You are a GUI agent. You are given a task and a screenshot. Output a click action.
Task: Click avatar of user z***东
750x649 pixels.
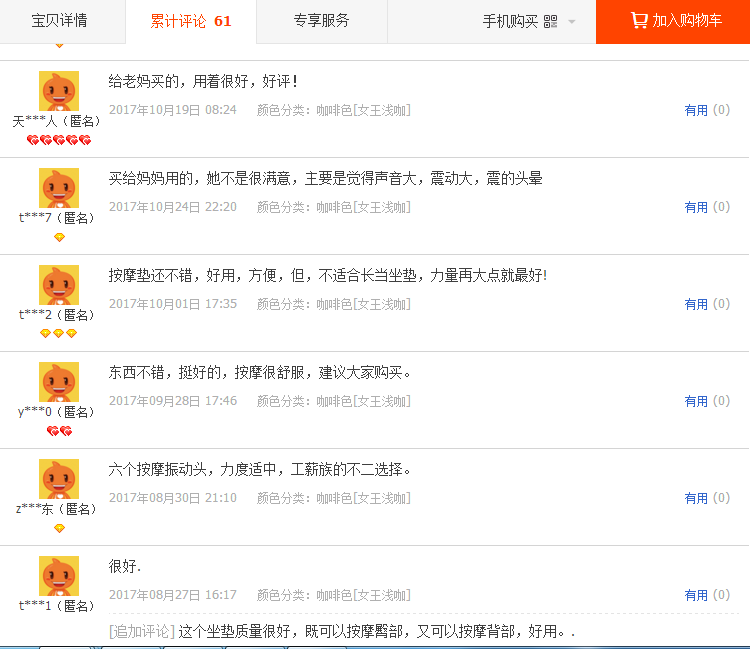(x=59, y=479)
